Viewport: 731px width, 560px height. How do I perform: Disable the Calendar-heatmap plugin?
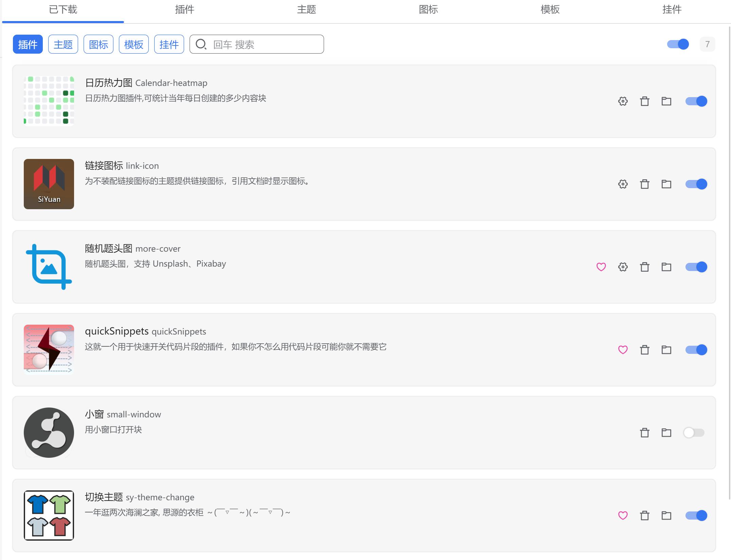coord(696,101)
